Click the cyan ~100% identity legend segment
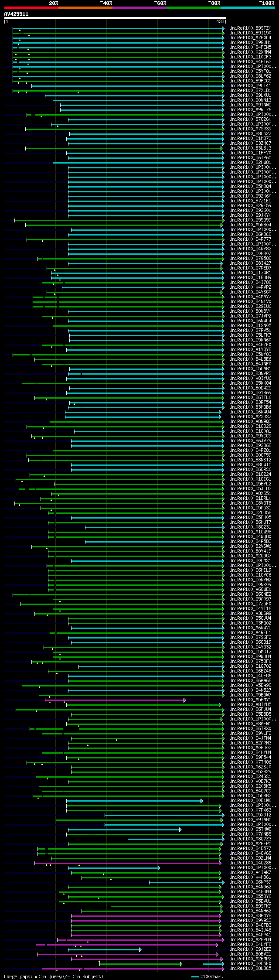The width and height of the screenshot is (279, 980). (x=248, y=8)
